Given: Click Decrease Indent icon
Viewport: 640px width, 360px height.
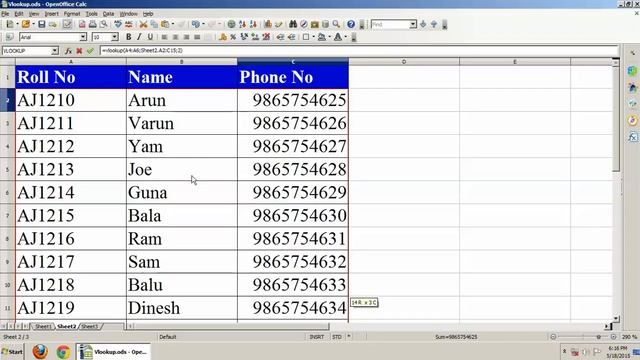Looking at the screenshot, I should [280, 37].
